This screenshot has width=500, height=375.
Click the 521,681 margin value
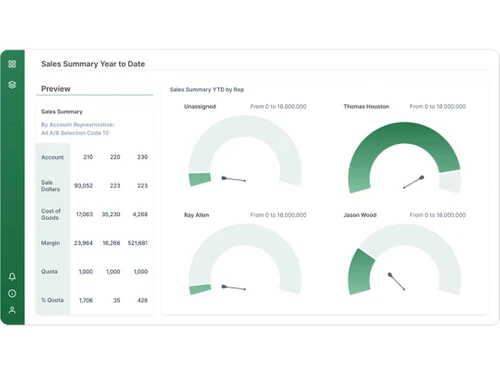(x=138, y=243)
